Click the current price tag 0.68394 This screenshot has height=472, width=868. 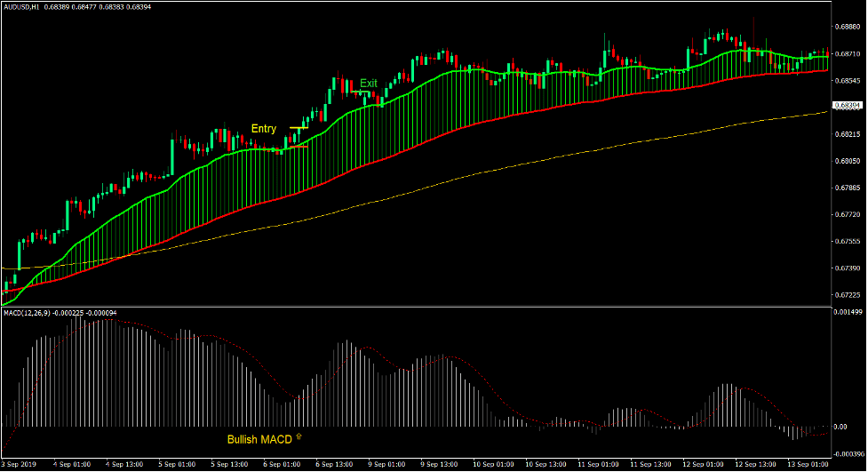(848, 105)
